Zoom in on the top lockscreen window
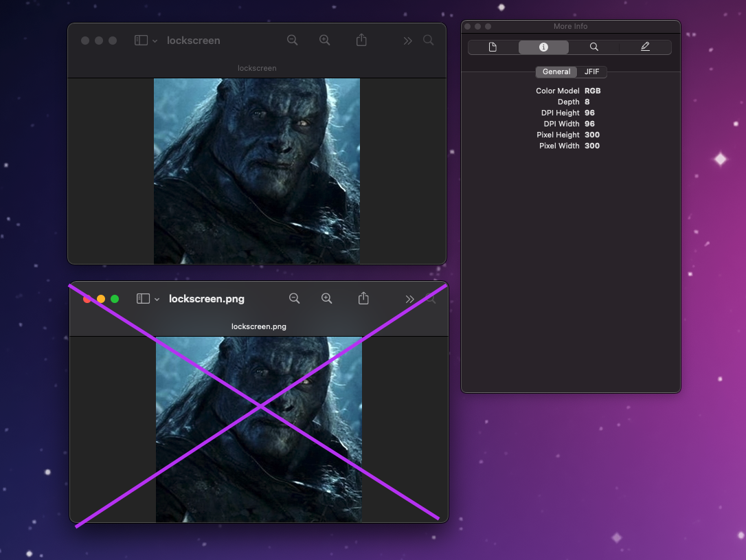746x560 pixels. click(x=324, y=41)
